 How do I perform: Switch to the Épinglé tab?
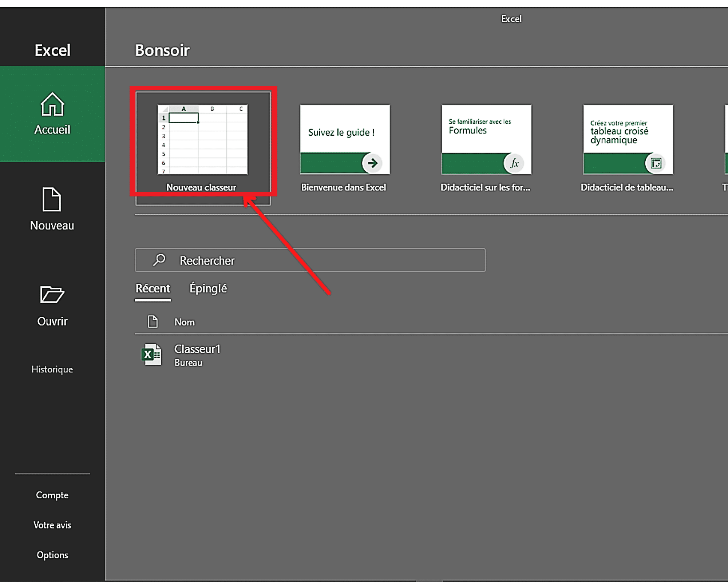coord(208,288)
